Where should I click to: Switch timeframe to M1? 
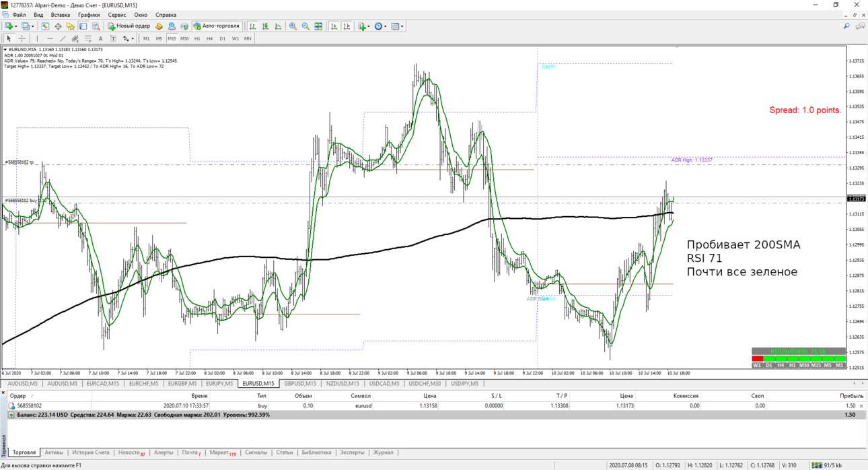click(146, 38)
